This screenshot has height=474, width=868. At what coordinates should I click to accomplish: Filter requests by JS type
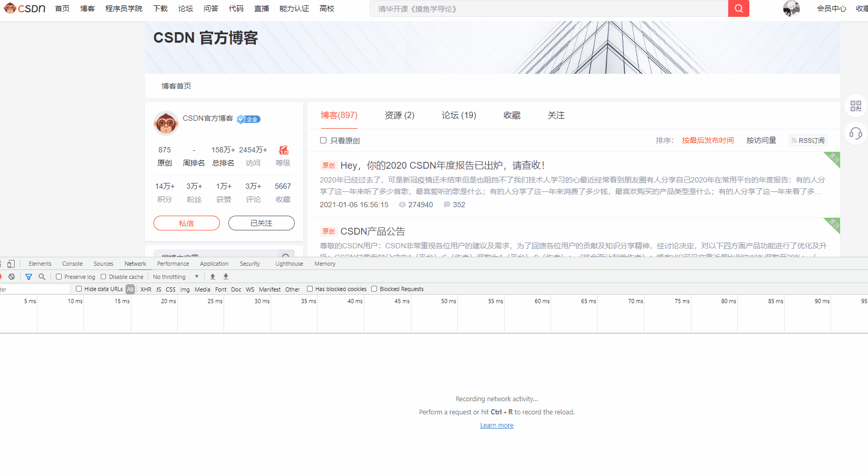click(x=159, y=289)
